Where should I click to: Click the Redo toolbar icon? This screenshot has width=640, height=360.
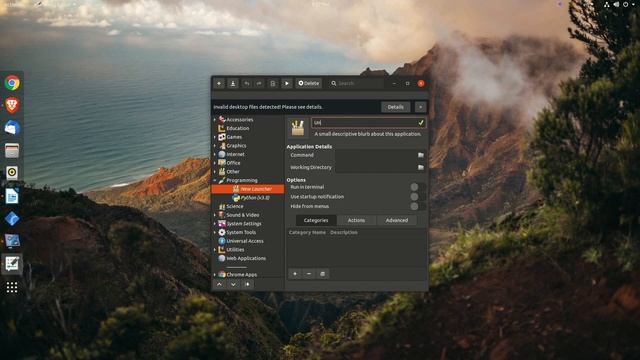[x=259, y=83]
